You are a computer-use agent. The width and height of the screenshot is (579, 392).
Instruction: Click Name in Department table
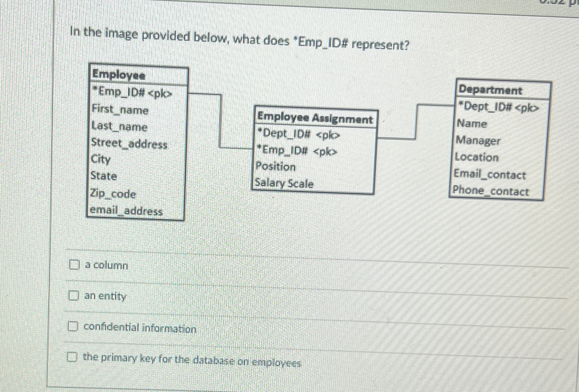[472, 123]
